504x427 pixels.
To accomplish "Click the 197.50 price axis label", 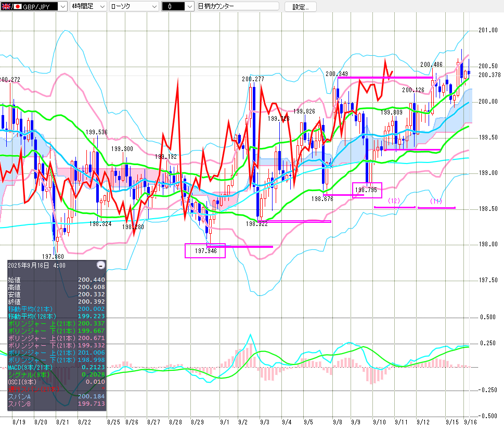I will point(488,280).
